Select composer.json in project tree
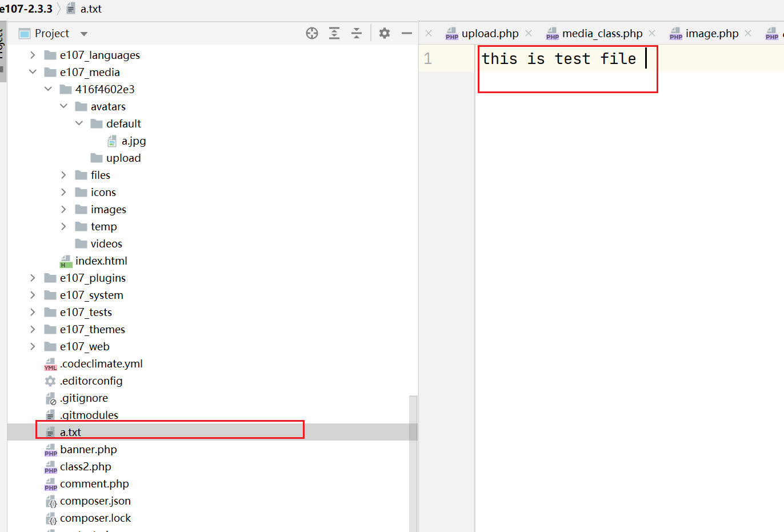The height and width of the screenshot is (532, 784). click(x=95, y=501)
